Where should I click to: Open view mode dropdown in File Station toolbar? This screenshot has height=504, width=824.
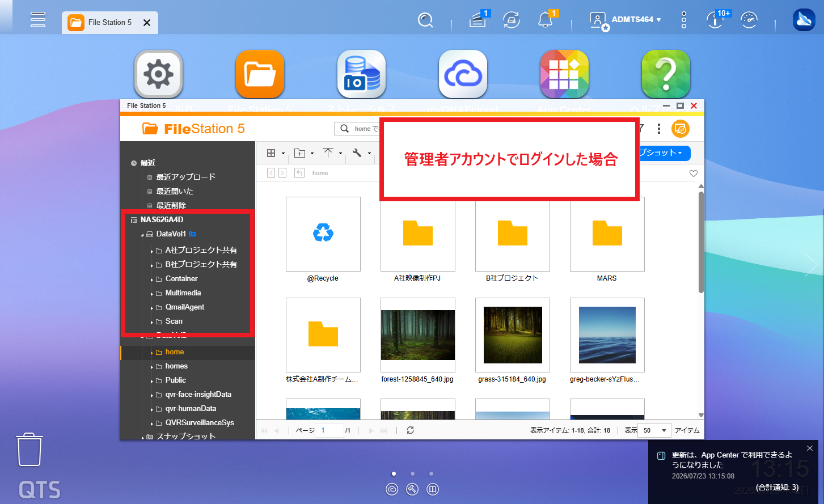click(275, 153)
